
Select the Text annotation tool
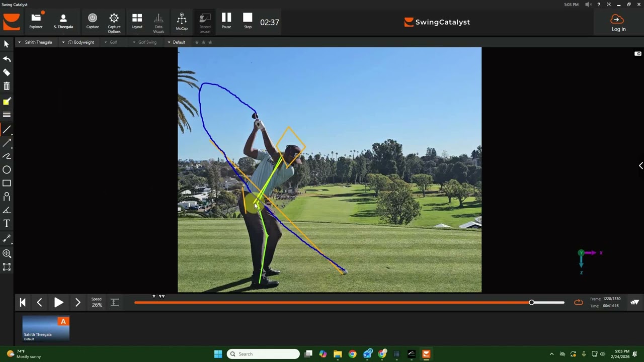(x=7, y=223)
